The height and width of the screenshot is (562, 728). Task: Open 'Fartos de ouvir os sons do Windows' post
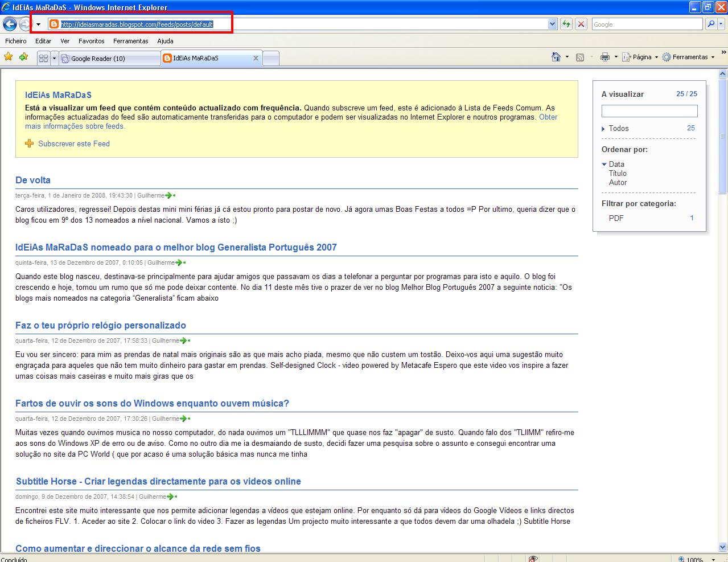point(152,403)
